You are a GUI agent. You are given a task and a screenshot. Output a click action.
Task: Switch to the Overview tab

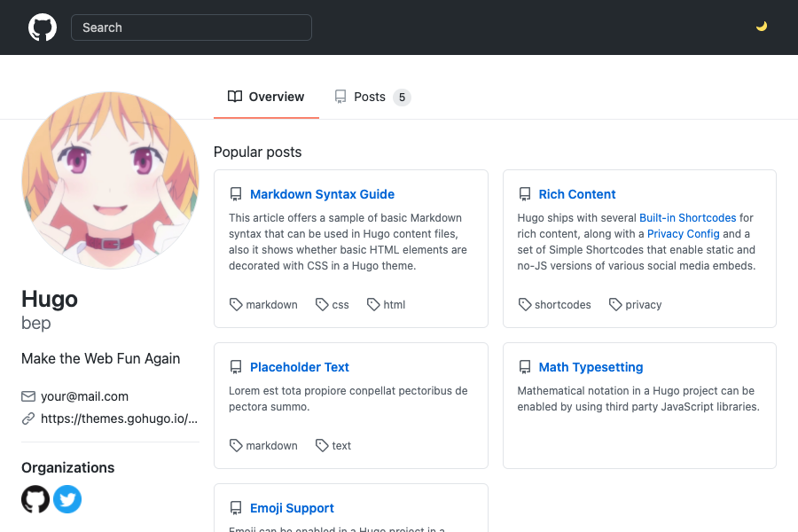[x=266, y=97]
